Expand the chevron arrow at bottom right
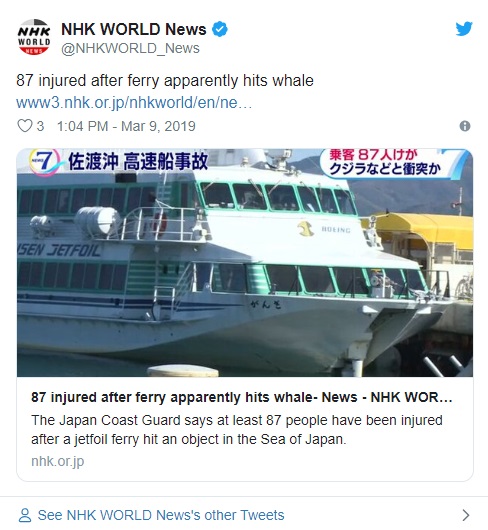 coord(466,515)
